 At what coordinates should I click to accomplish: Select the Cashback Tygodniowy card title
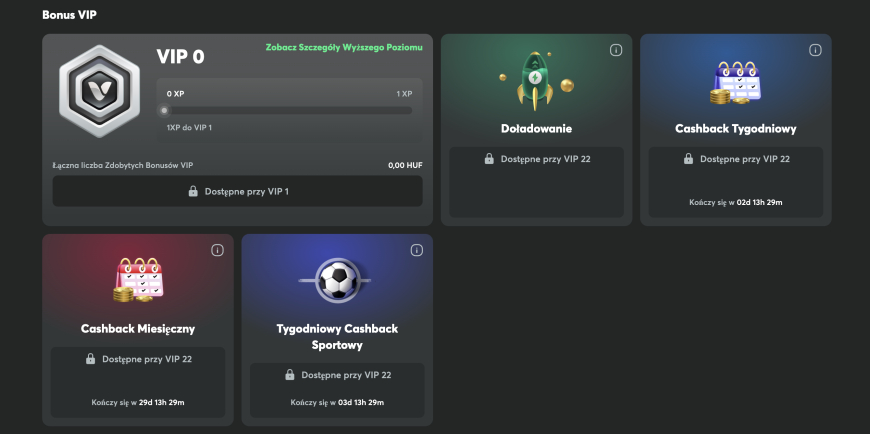736,129
